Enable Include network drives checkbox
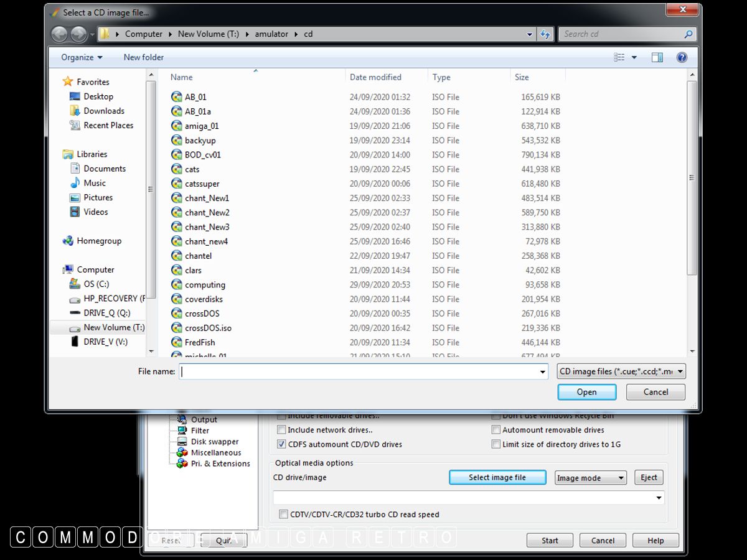Viewport: 747px width, 560px height. click(281, 430)
